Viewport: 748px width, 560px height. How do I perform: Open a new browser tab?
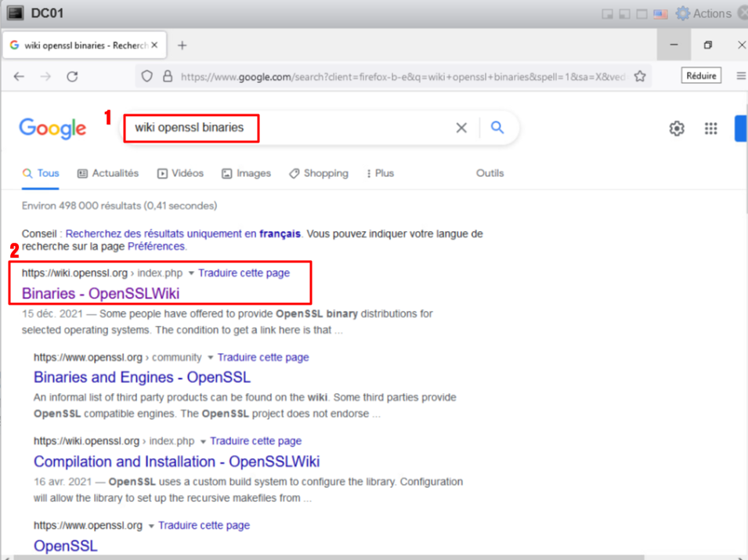point(182,45)
